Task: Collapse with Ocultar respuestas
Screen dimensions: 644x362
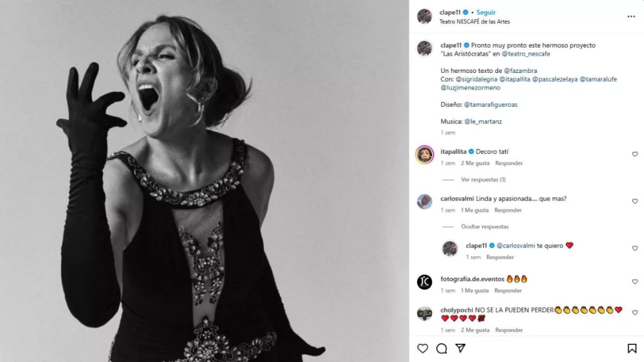Action: point(484,227)
